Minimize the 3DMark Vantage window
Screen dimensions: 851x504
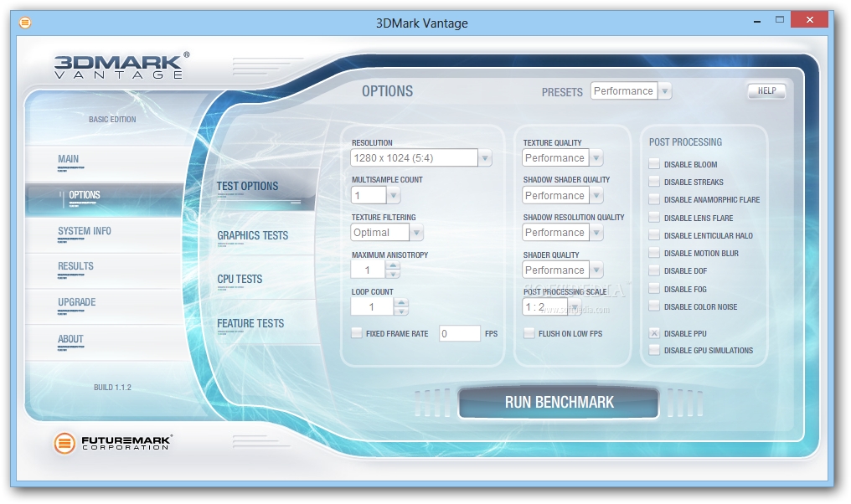[757, 21]
